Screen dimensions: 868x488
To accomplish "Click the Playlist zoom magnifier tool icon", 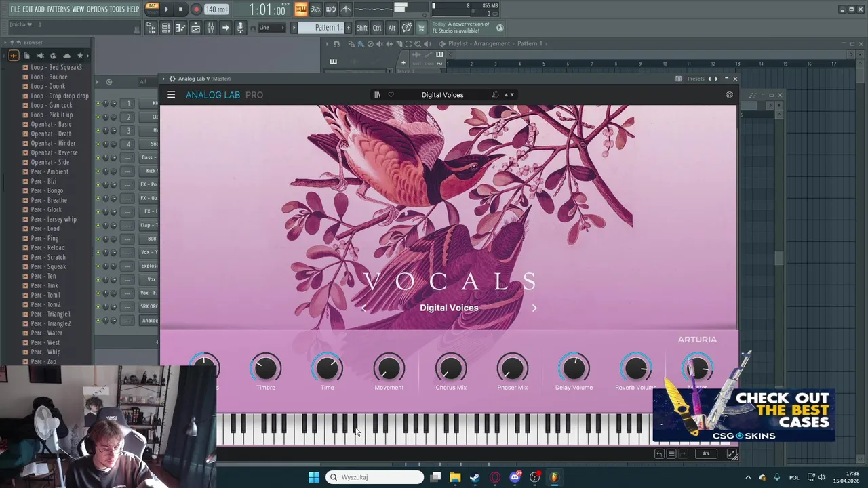I will point(418,43).
